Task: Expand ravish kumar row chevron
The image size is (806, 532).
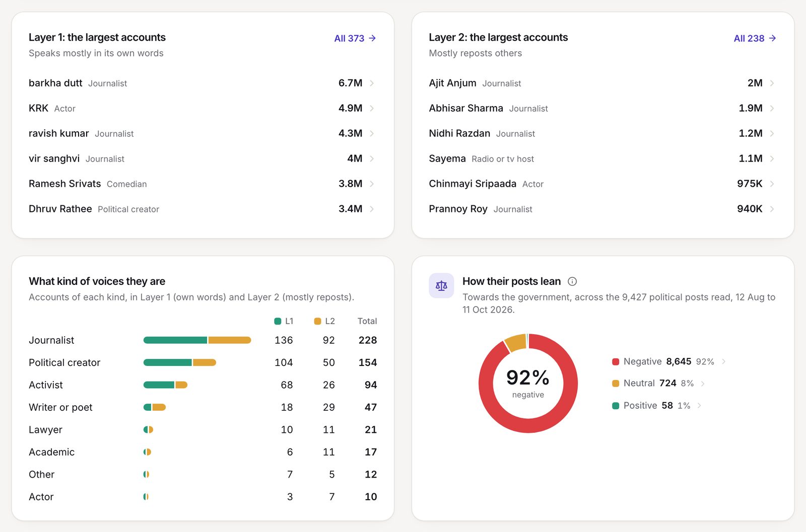Action: (372, 133)
